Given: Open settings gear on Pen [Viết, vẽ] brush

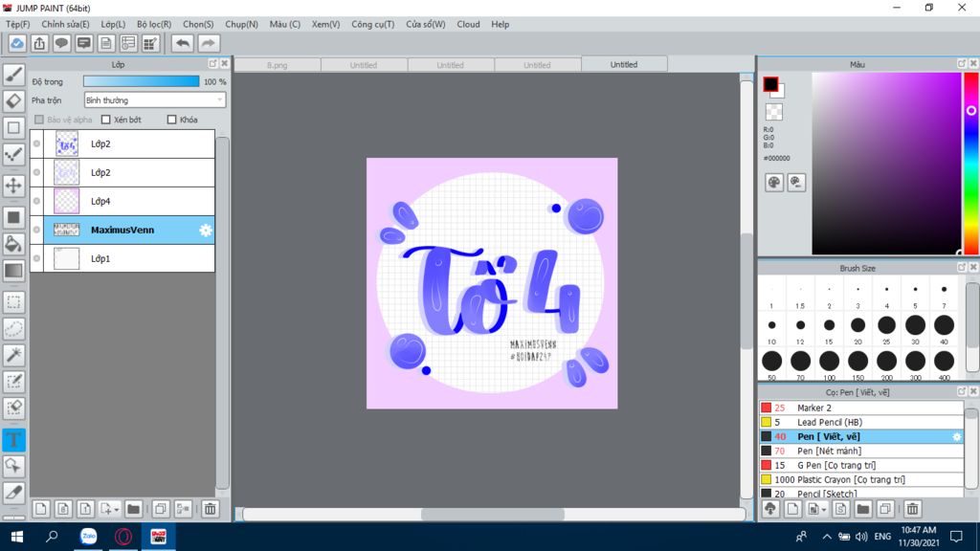Looking at the screenshot, I should pos(957,436).
